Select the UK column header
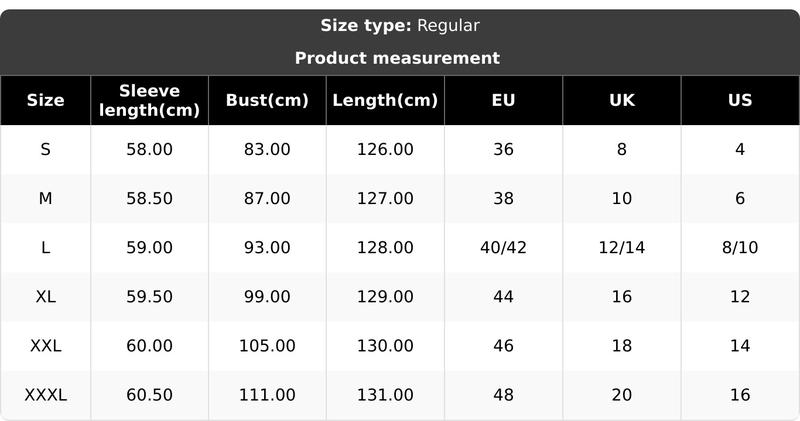The width and height of the screenshot is (800, 421). 621,100
